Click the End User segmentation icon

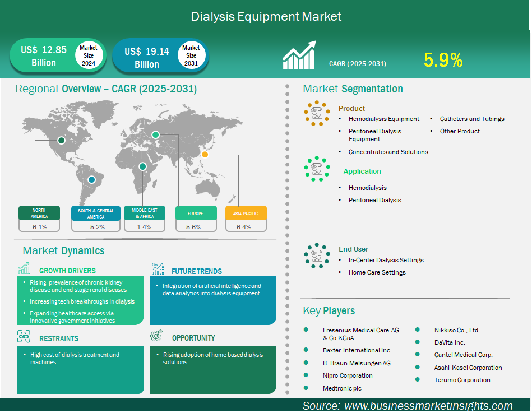click(x=317, y=256)
